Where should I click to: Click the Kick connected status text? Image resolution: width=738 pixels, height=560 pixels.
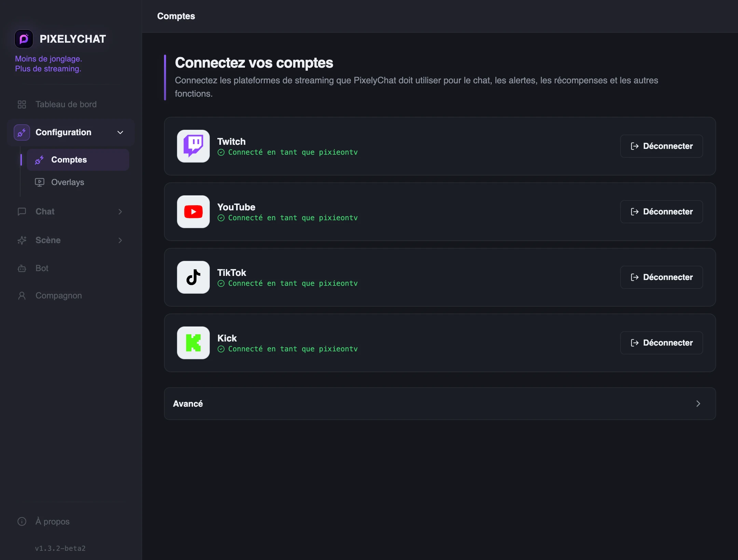pos(293,349)
